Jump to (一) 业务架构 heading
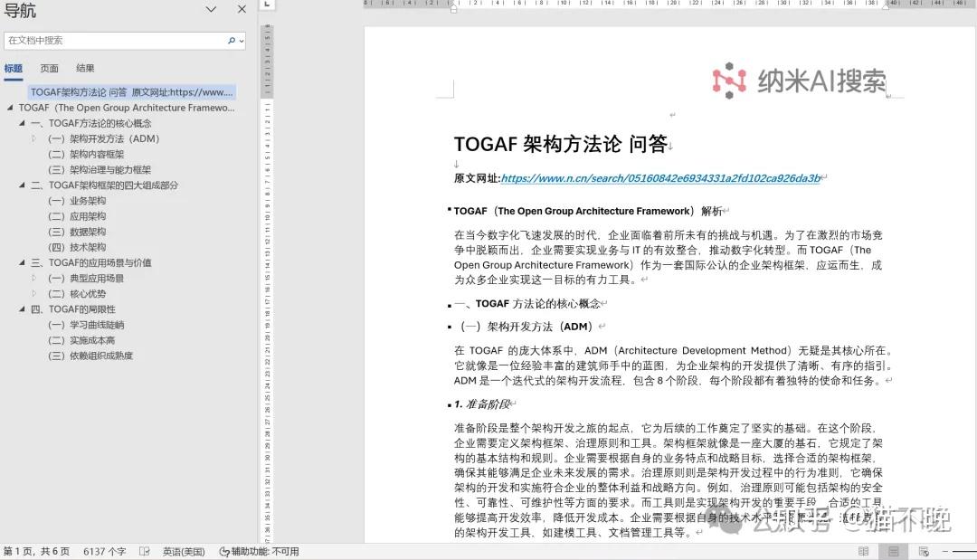Screen dimensions: 977x560 (x=77, y=201)
